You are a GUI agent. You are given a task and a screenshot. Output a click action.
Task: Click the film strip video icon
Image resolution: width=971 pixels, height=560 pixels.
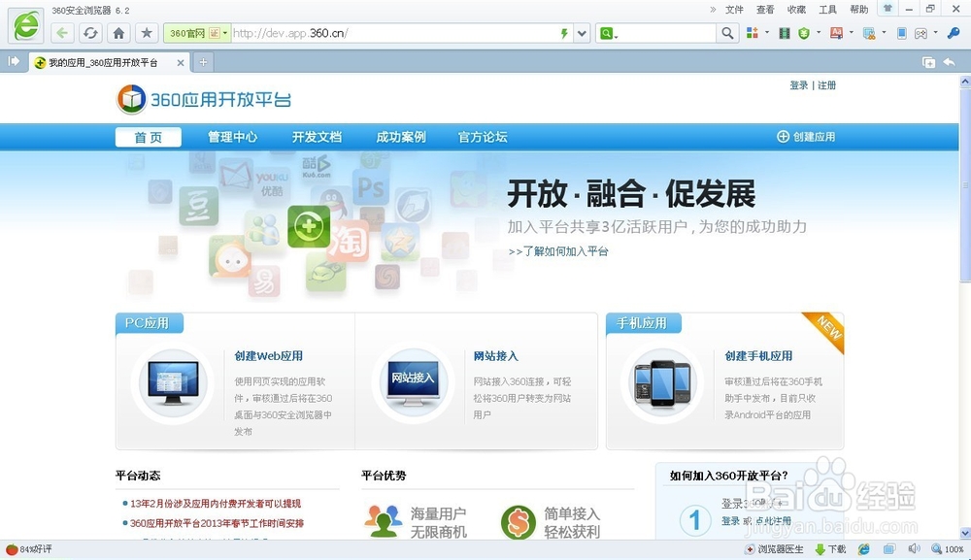(x=784, y=33)
